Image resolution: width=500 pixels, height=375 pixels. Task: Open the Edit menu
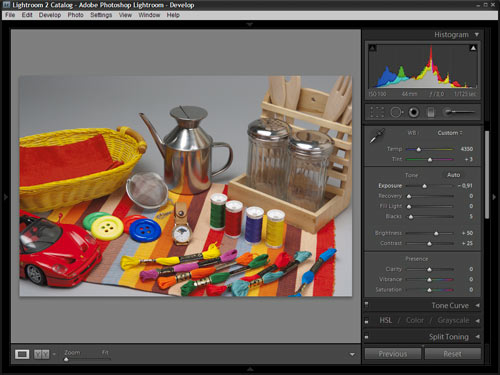27,15
